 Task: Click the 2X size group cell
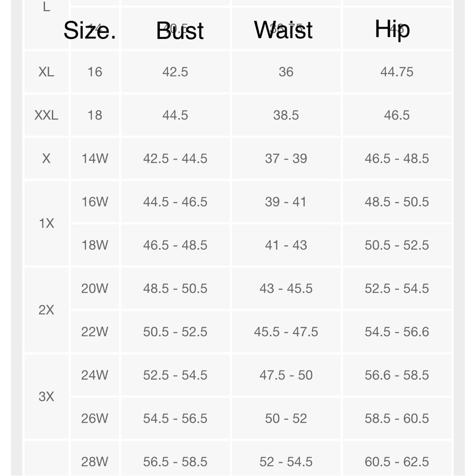46,310
